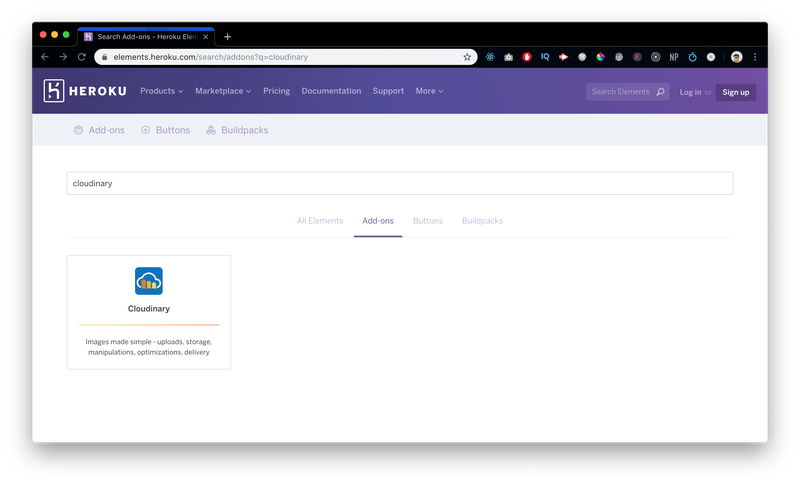Open the color wheel picker extension
The width and height of the screenshot is (800, 485).
(x=601, y=57)
